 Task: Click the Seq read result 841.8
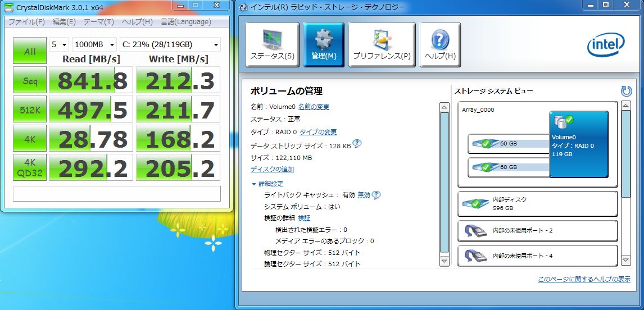tap(91, 80)
